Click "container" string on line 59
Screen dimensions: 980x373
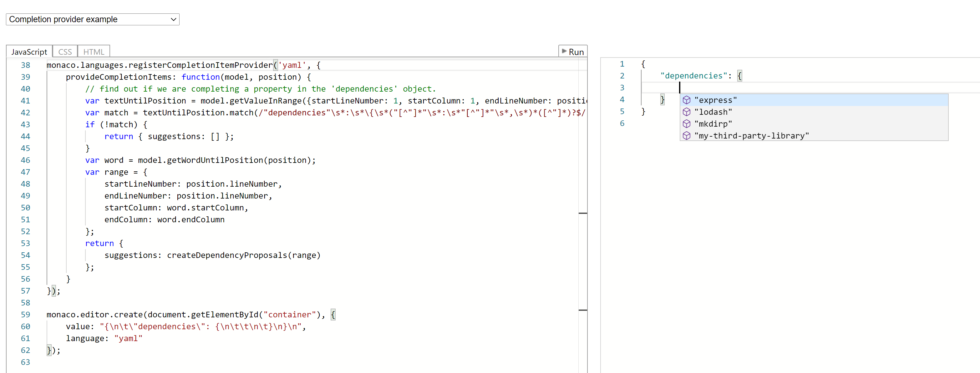click(290, 315)
